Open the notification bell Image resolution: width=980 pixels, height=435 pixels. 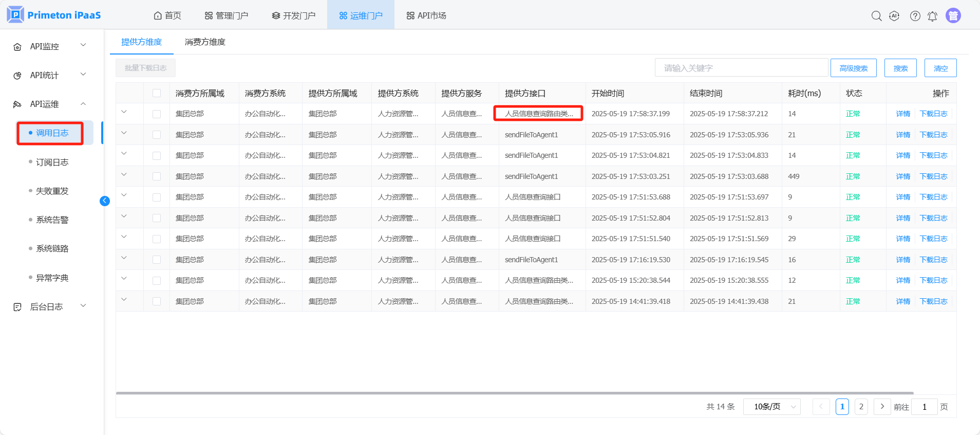932,16
